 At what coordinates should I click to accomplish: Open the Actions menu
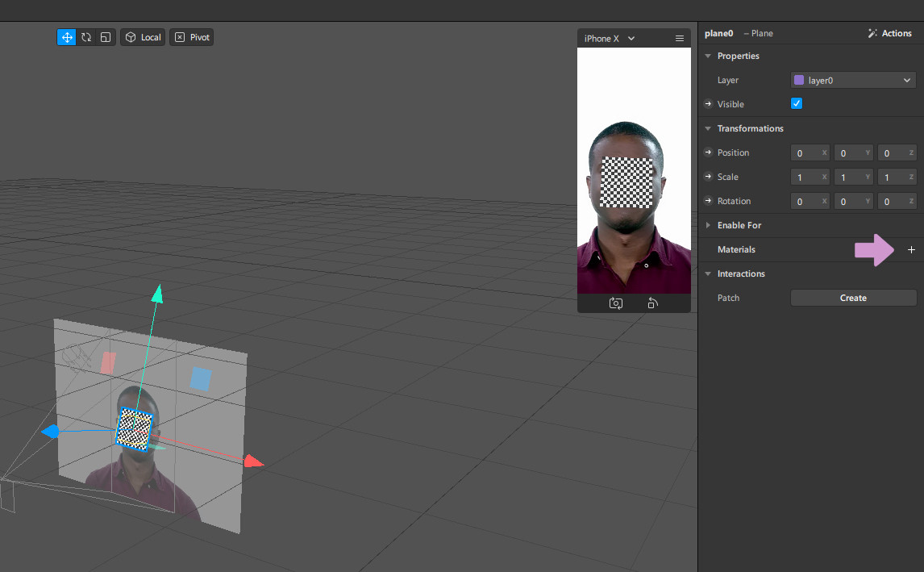889,33
